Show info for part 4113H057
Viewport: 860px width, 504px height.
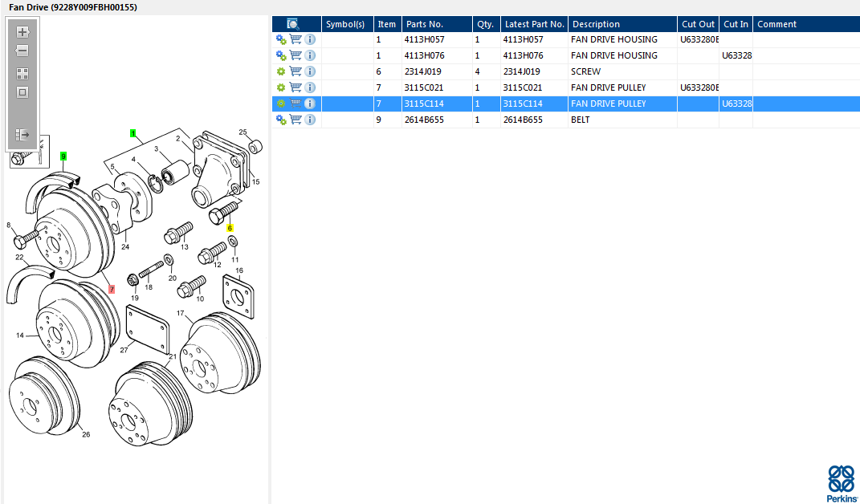[x=310, y=39]
